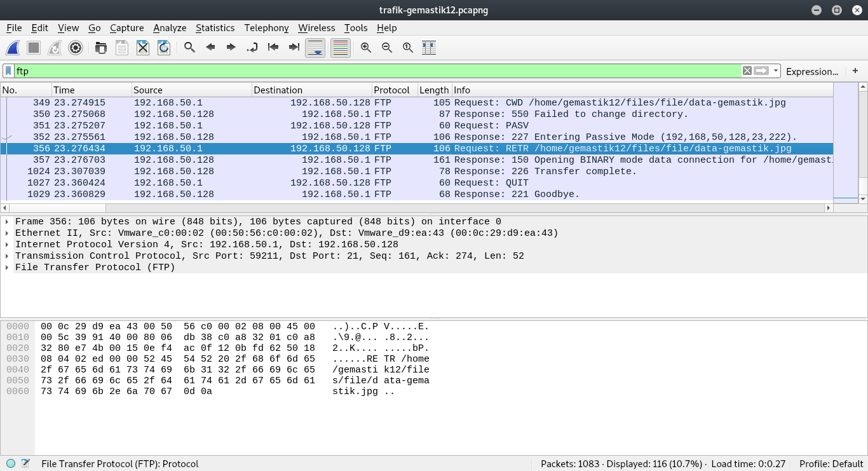Open the Edit menu
868x471 pixels.
pos(39,28)
